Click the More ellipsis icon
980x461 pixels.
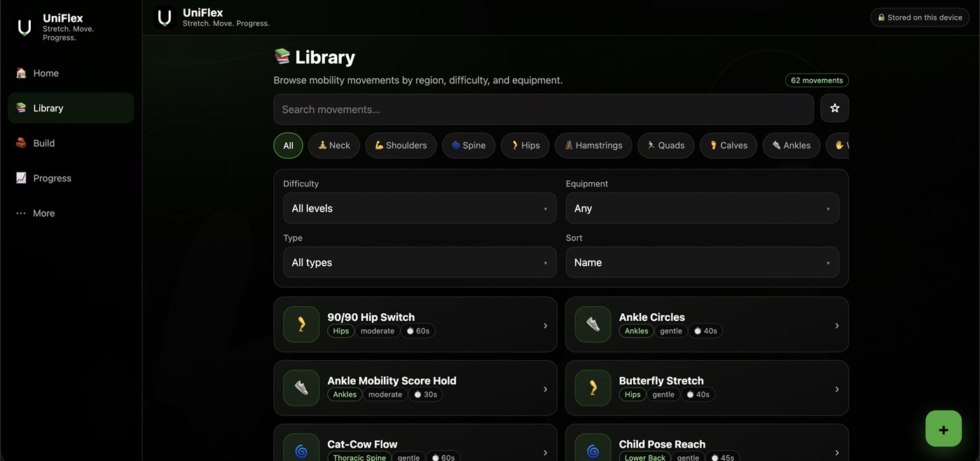(x=21, y=213)
